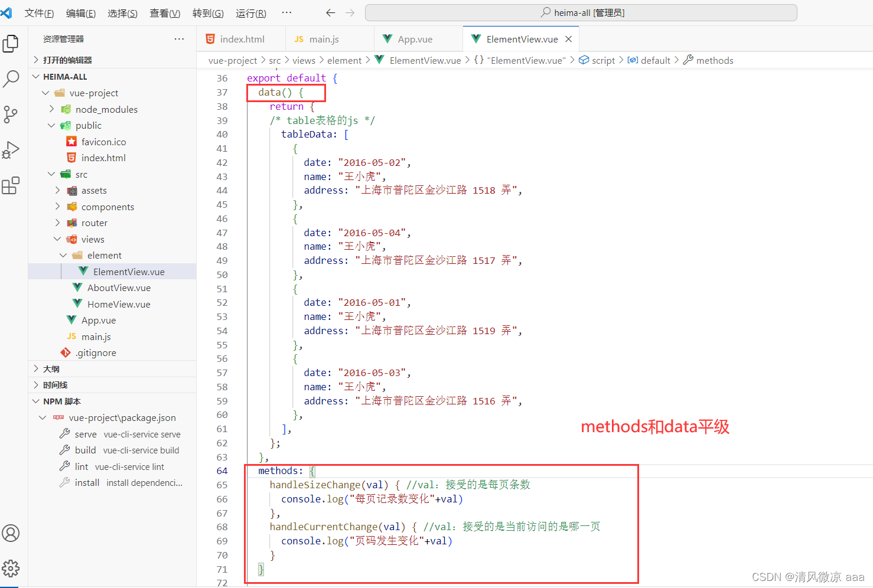Click the HTML5 icon on index.html tab
The image size is (873, 588).
tap(210, 39)
